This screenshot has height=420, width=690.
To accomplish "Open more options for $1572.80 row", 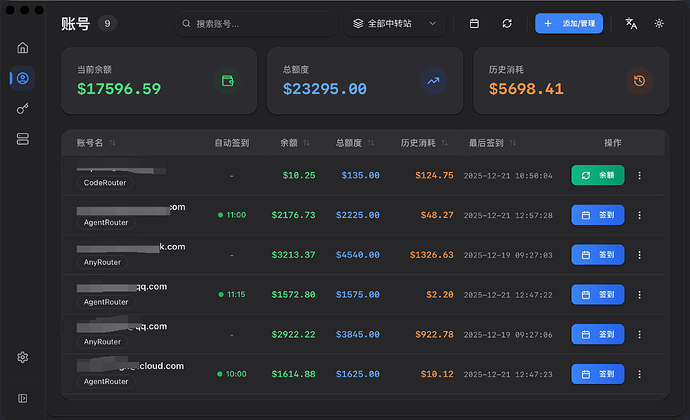I will (x=639, y=295).
